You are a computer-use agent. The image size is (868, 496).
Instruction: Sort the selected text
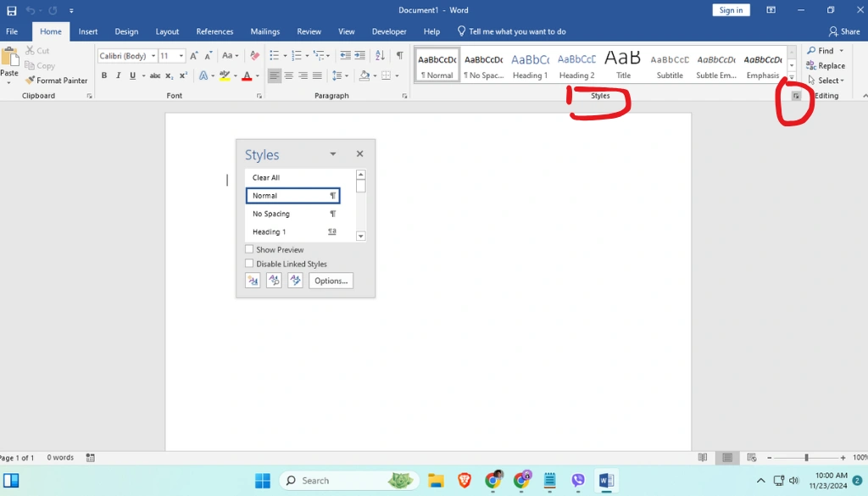(380, 55)
